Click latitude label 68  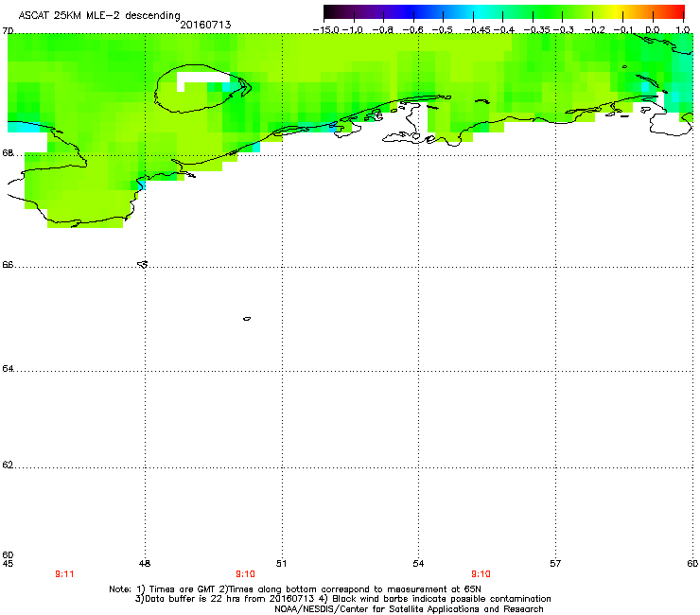coord(8,153)
